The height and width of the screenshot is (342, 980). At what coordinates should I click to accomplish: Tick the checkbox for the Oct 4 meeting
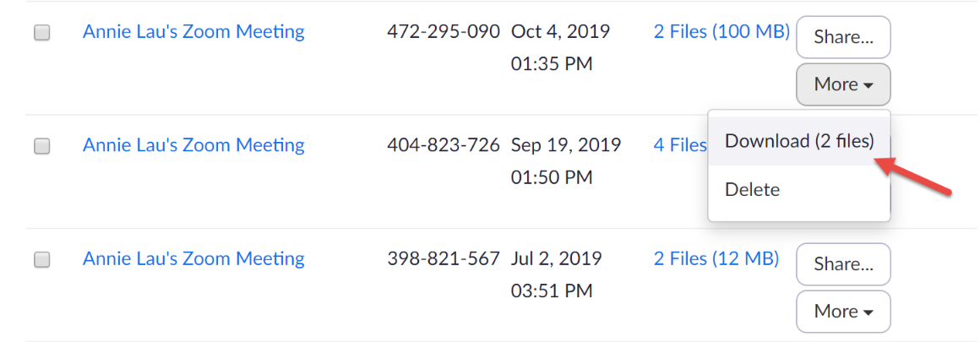click(x=41, y=33)
